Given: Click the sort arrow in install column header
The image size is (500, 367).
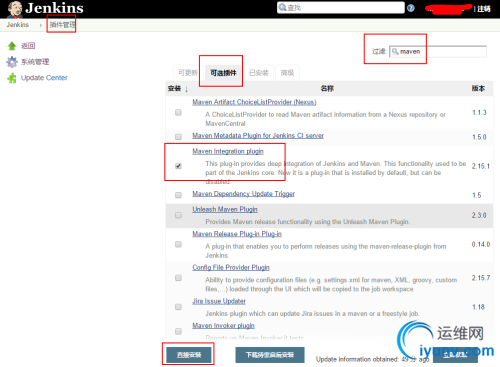Looking at the screenshot, I should point(186,89).
